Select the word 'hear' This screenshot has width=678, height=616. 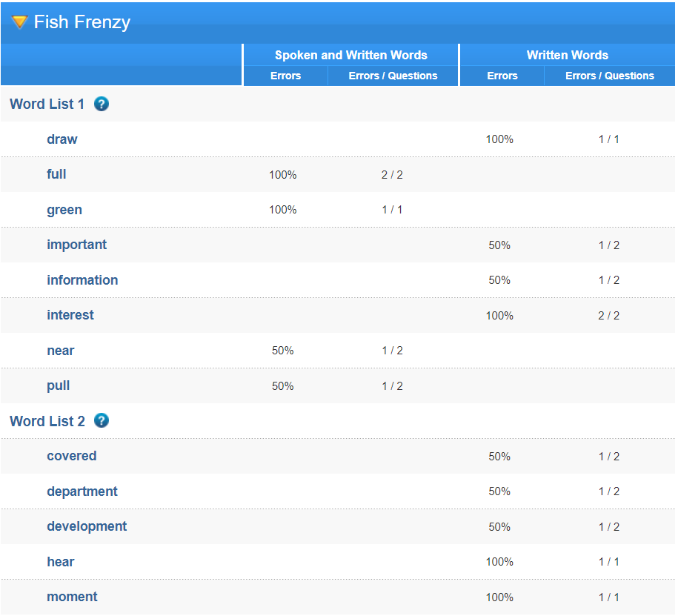[61, 562]
